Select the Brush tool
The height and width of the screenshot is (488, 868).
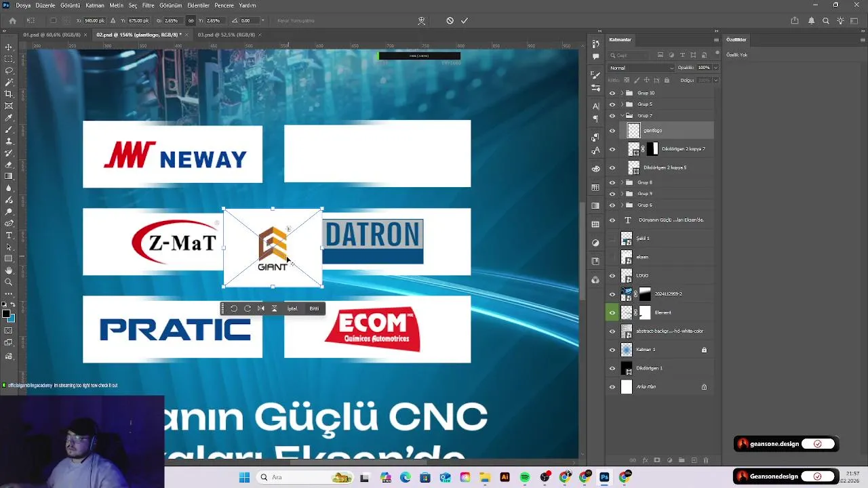pos(9,129)
